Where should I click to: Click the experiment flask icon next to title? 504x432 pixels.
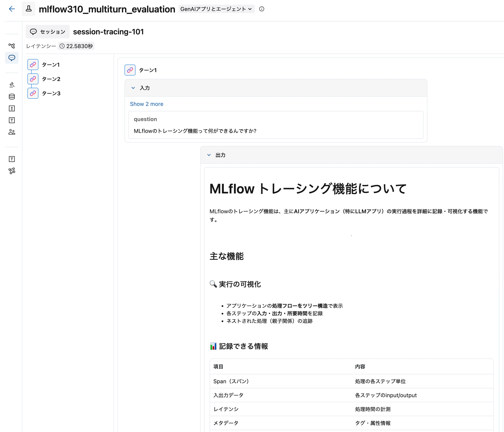[29, 9]
